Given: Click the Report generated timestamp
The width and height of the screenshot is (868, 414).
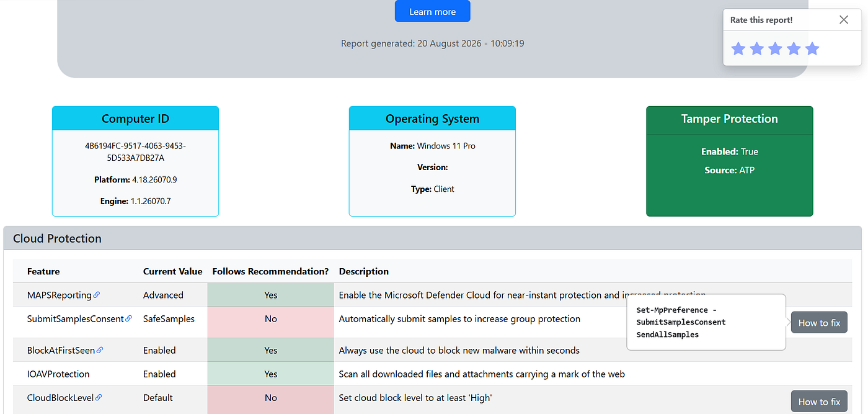Looking at the screenshot, I should 433,43.
